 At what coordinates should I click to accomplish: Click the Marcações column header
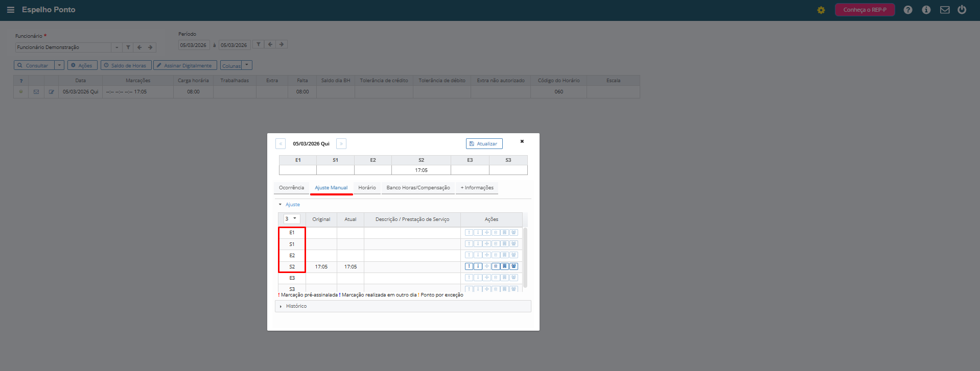coord(138,81)
